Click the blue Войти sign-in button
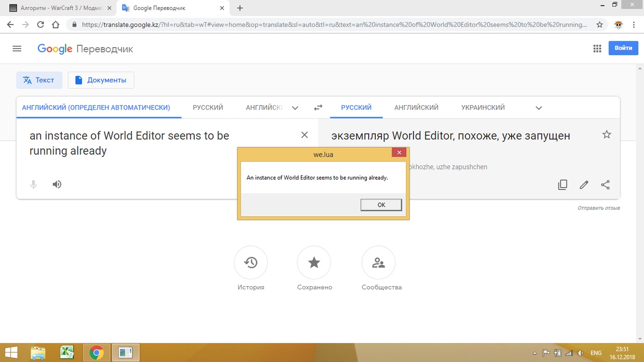Image resolution: width=644 pixels, height=362 pixels. click(623, 48)
